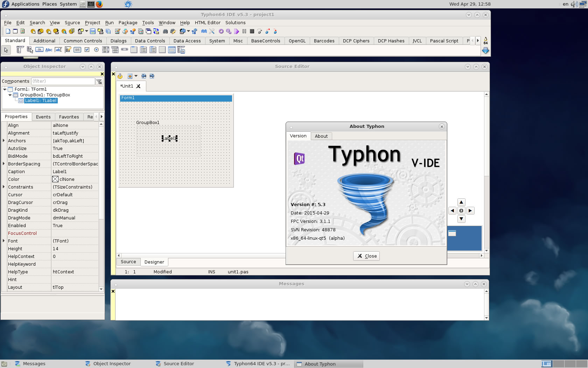Switch to the Source tab of the editor

click(128, 262)
